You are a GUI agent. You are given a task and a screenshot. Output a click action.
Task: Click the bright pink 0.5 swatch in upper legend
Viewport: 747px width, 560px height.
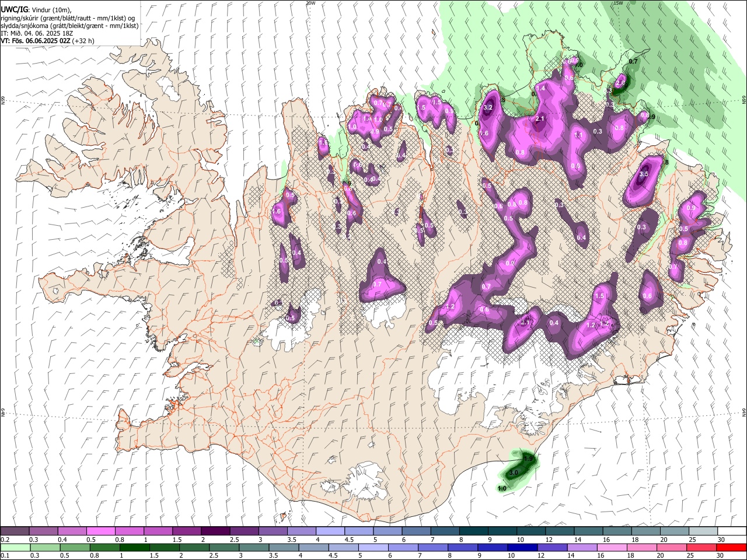click(100, 531)
